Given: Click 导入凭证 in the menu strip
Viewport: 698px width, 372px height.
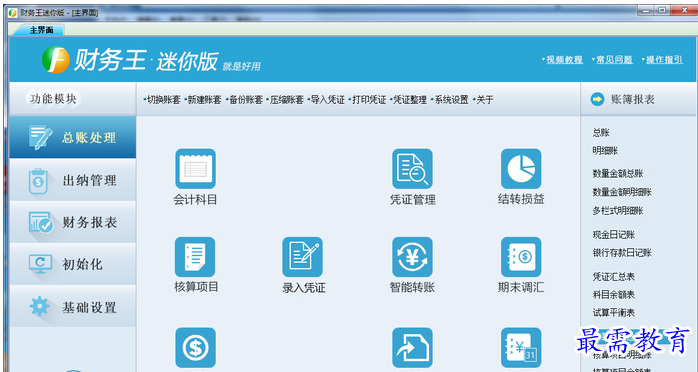Looking at the screenshot, I should pyautogui.click(x=328, y=100).
